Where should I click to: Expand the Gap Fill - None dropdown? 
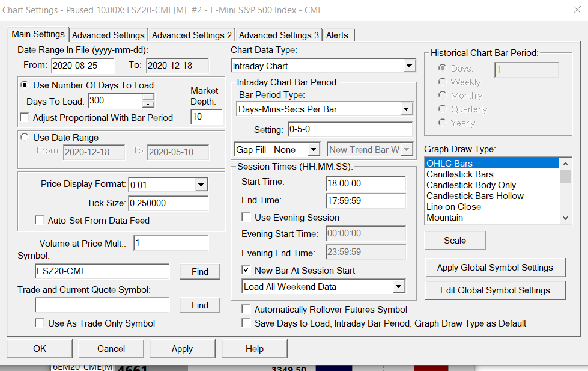313,150
